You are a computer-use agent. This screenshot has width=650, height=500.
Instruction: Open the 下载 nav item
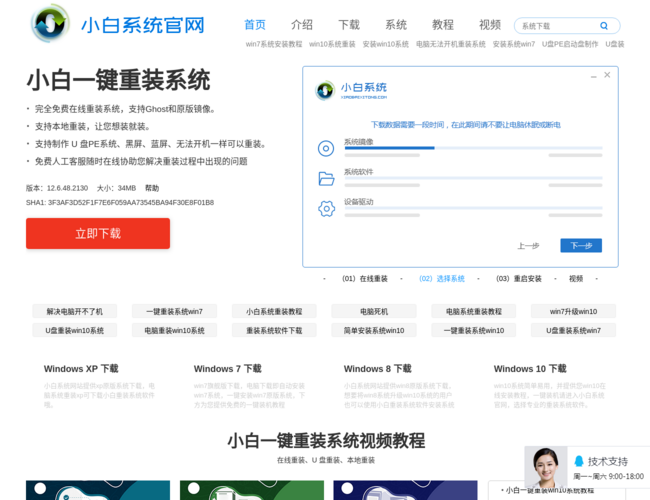pos(349,25)
